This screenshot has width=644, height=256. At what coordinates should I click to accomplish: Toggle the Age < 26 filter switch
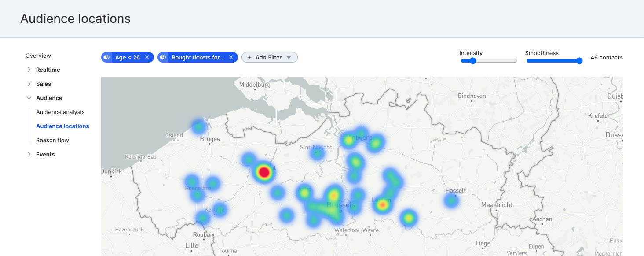(x=107, y=57)
